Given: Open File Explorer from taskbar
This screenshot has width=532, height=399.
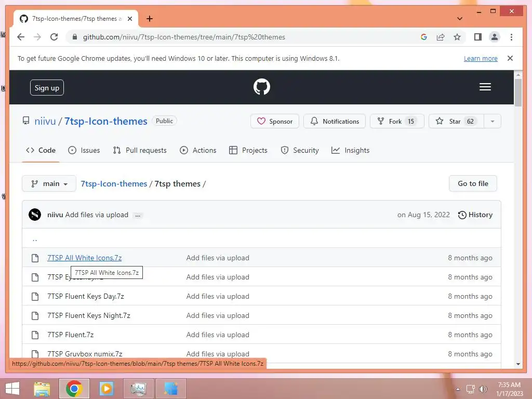Looking at the screenshot, I should [x=42, y=389].
